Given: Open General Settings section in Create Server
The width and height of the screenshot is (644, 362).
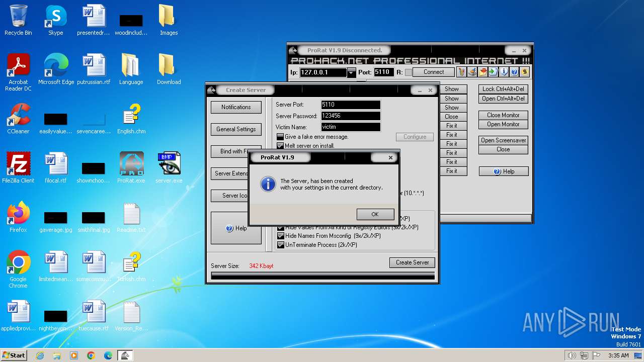Looking at the screenshot, I should coord(236,129).
